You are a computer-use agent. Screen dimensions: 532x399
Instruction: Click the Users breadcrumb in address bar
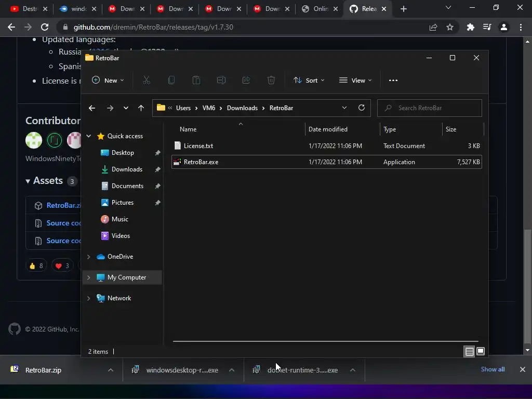pos(183,108)
